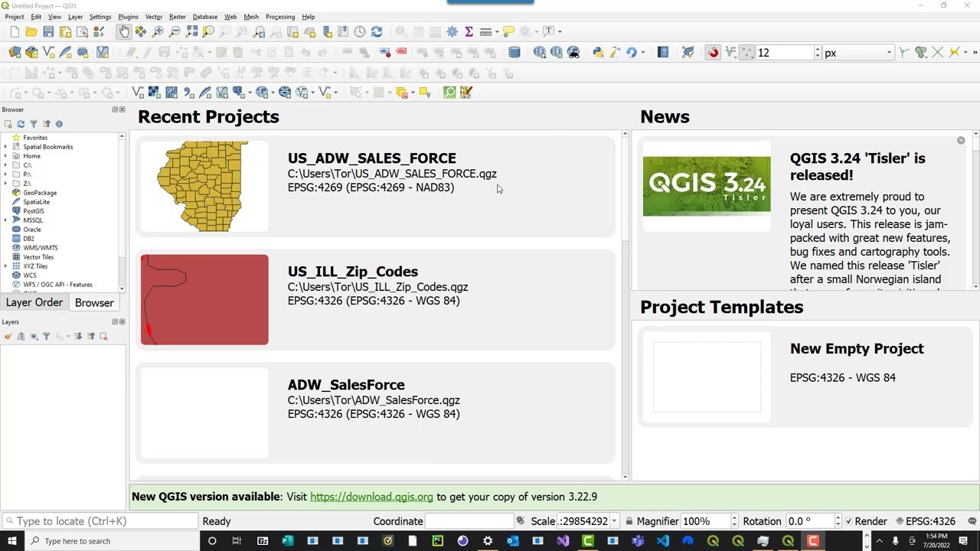
Task: Open the Processing Toolbox gear icon
Action: [x=452, y=31]
